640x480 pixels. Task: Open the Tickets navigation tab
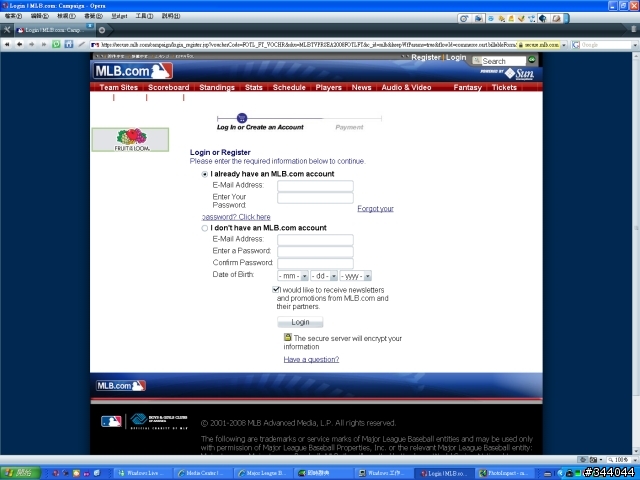coord(504,87)
